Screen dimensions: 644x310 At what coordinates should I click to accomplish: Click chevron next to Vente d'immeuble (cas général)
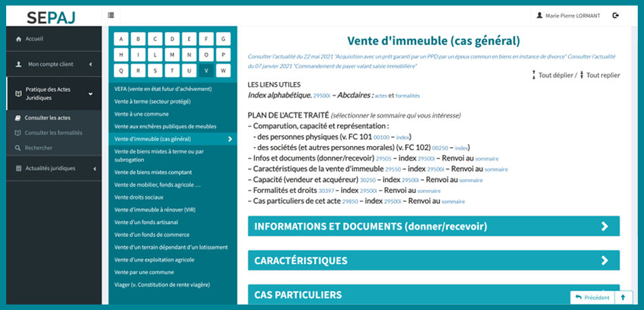[230, 139]
